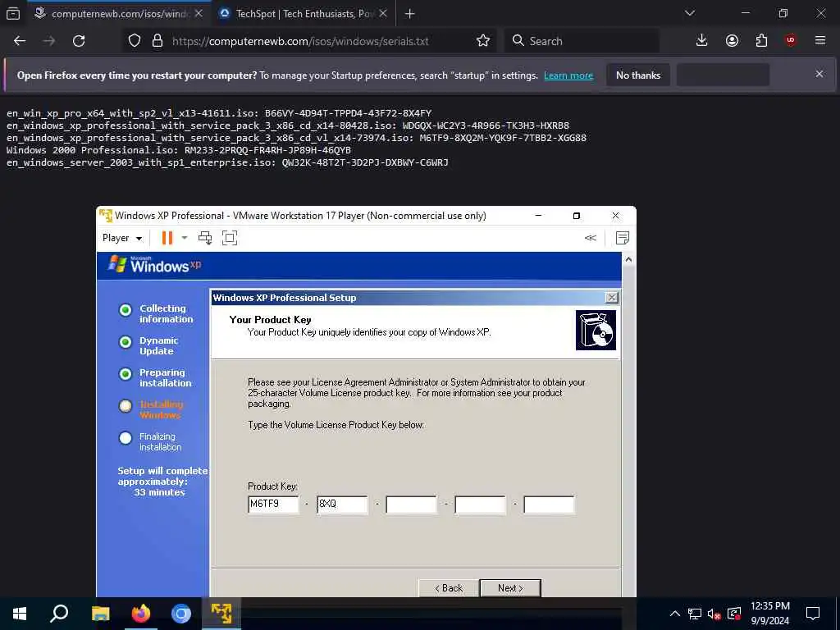Open the Windows Start menu
The width and height of the screenshot is (840, 630).
20,614
